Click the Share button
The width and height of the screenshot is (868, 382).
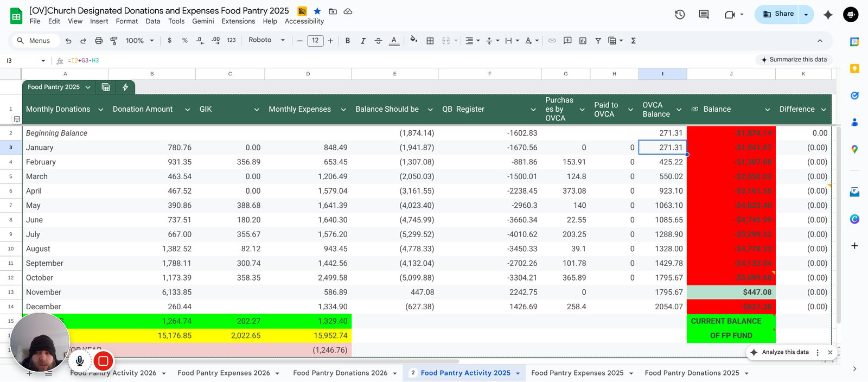(778, 15)
